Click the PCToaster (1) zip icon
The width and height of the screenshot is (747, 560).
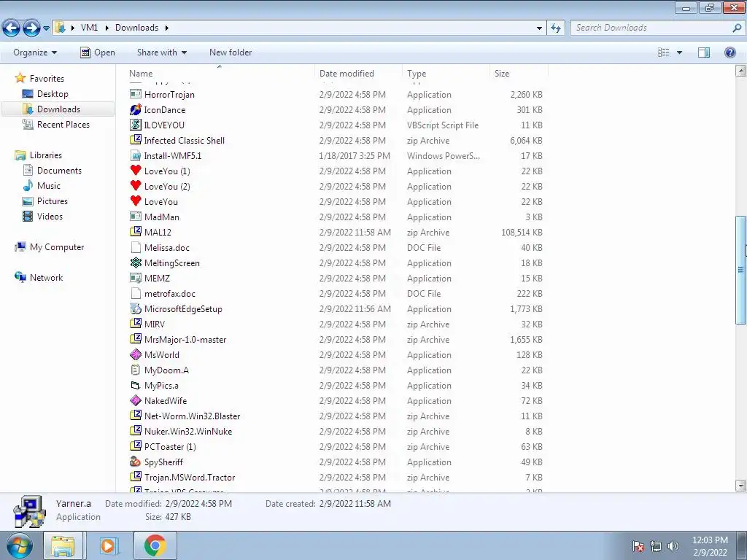click(136, 446)
